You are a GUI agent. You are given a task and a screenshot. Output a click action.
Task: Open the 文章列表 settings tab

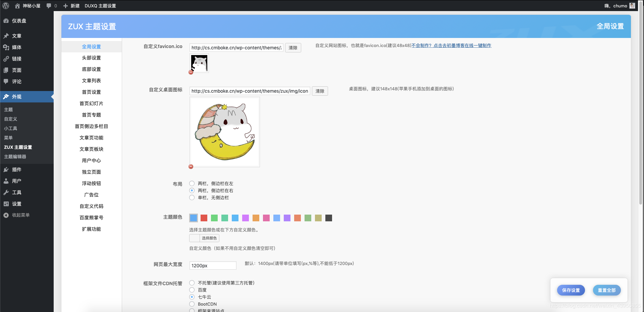tap(92, 81)
